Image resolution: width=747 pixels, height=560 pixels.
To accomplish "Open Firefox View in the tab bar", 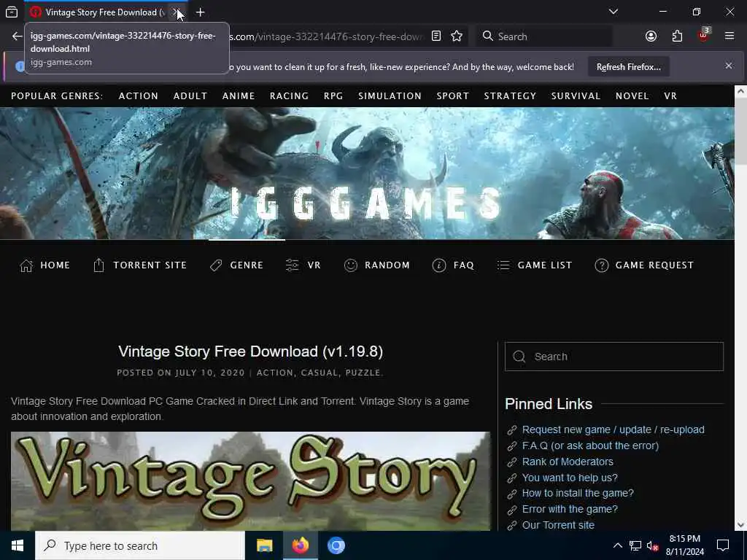I will pyautogui.click(x=12, y=12).
